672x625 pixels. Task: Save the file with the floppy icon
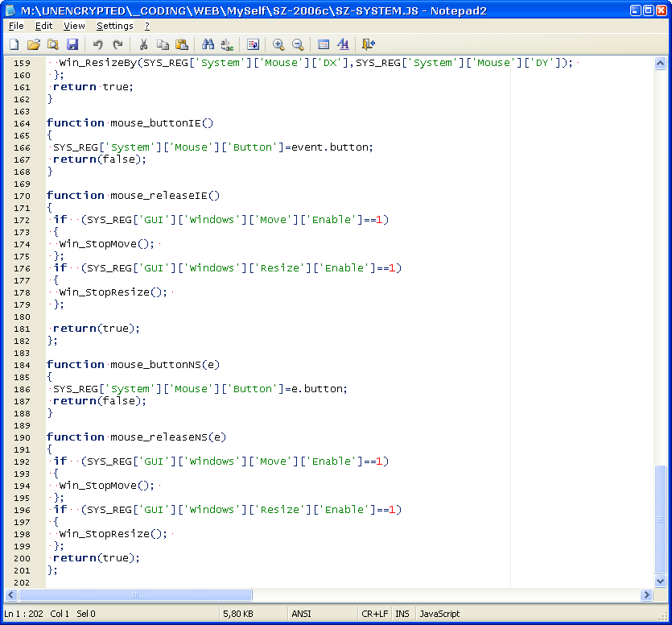[72, 44]
